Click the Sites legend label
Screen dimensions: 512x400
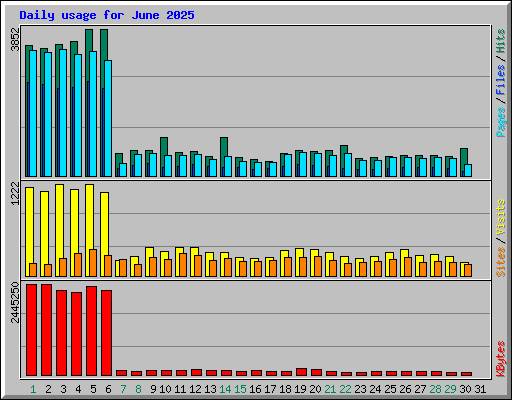click(x=500, y=262)
